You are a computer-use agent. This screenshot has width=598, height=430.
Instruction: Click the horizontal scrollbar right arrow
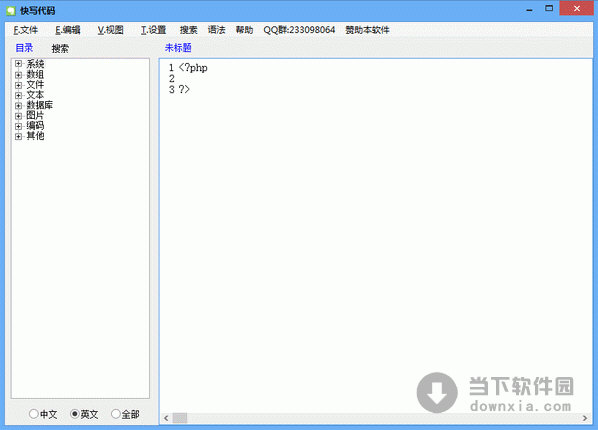click(x=585, y=418)
